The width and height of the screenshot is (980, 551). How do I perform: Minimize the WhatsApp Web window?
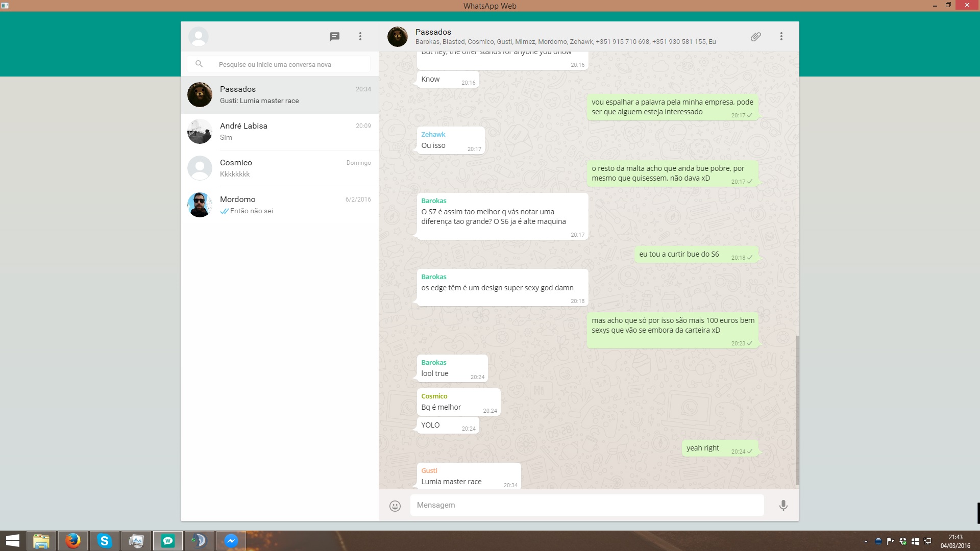[935, 6]
